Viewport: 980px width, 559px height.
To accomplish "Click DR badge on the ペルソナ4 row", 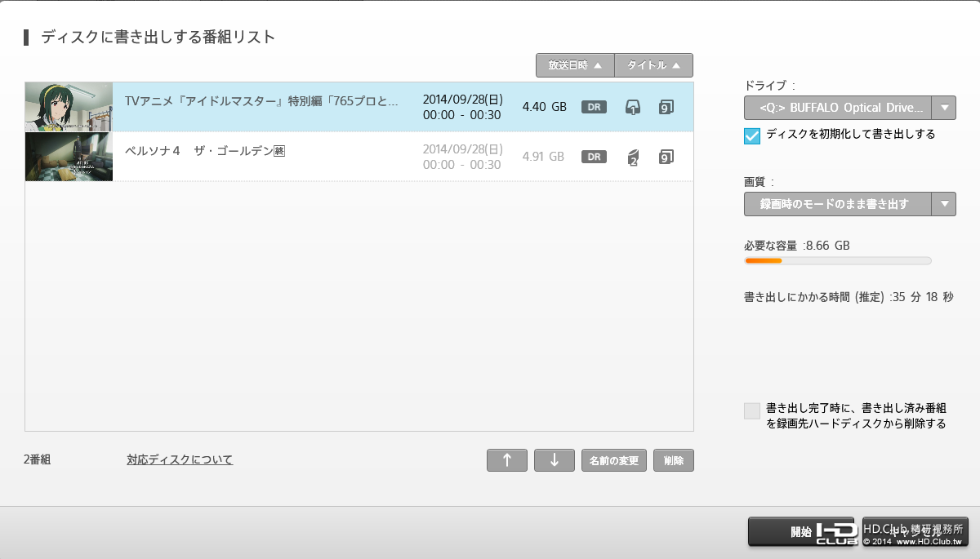I will (594, 157).
